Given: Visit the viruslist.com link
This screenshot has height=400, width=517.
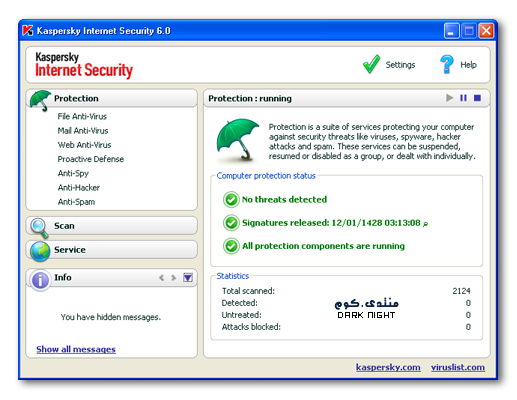Looking at the screenshot, I should (458, 367).
